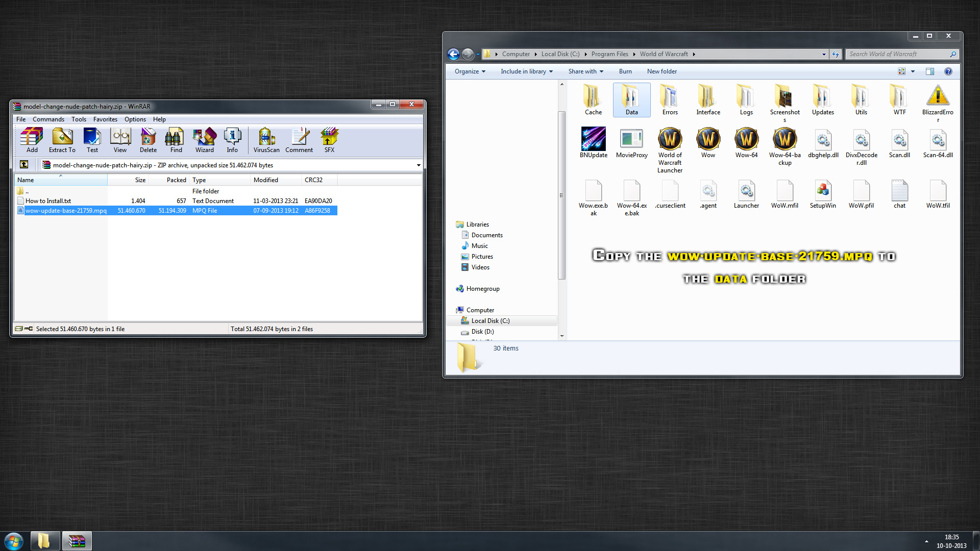The height and width of the screenshot is (551, 980).
Task: Select wow-update-base-21759.mpq in WinRAR list
Action: pos(176,211)
